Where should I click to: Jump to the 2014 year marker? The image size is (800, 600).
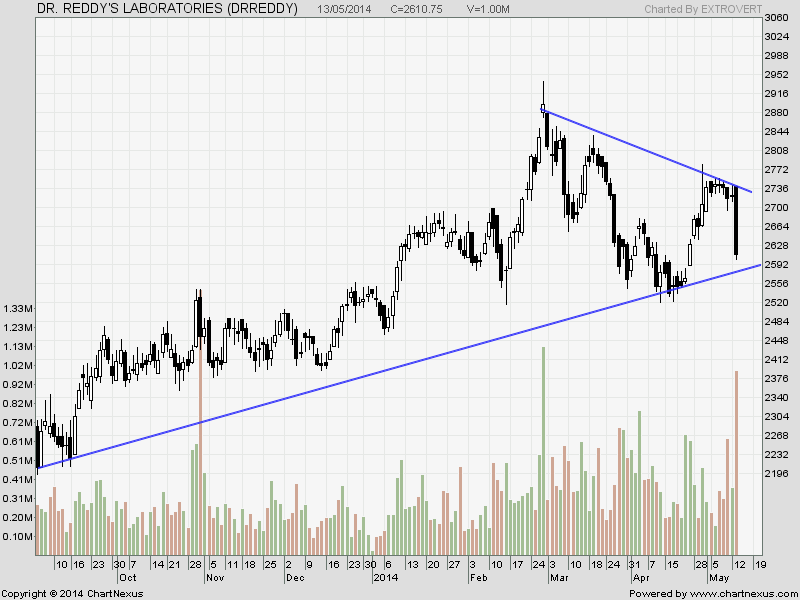click(x=385, y=578)
